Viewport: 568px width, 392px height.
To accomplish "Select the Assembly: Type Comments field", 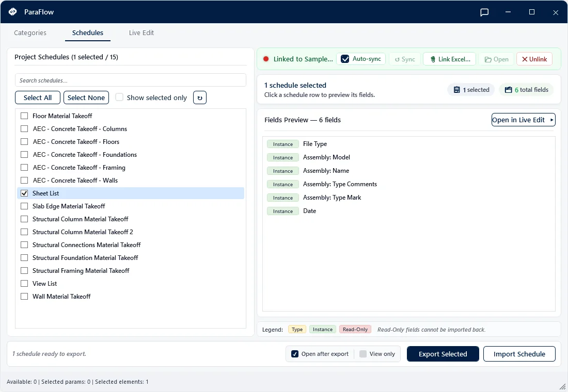I will (x=408, y=184).
